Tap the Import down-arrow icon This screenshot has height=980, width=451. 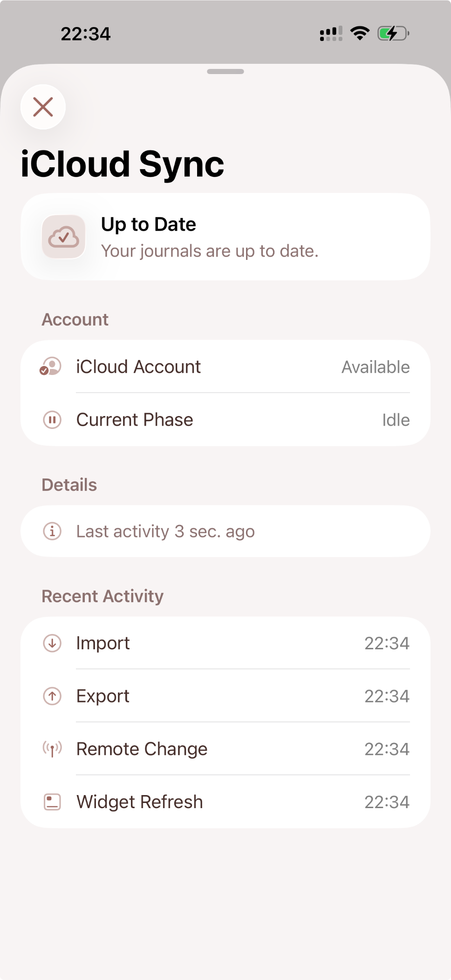[52, 643]
